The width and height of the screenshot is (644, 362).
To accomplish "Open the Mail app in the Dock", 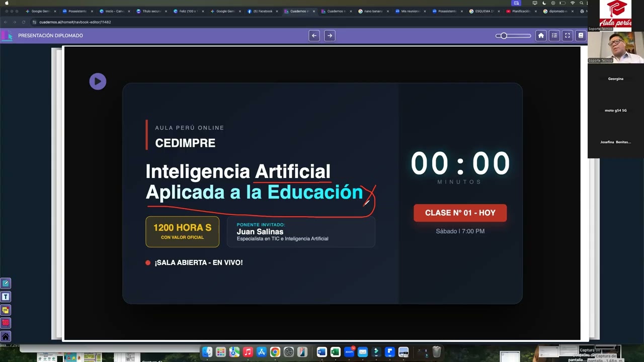I will coord(363,352).
